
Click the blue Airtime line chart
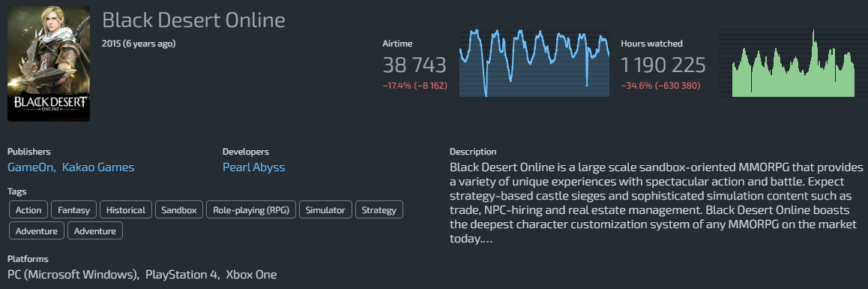click(x=534, y=63)
